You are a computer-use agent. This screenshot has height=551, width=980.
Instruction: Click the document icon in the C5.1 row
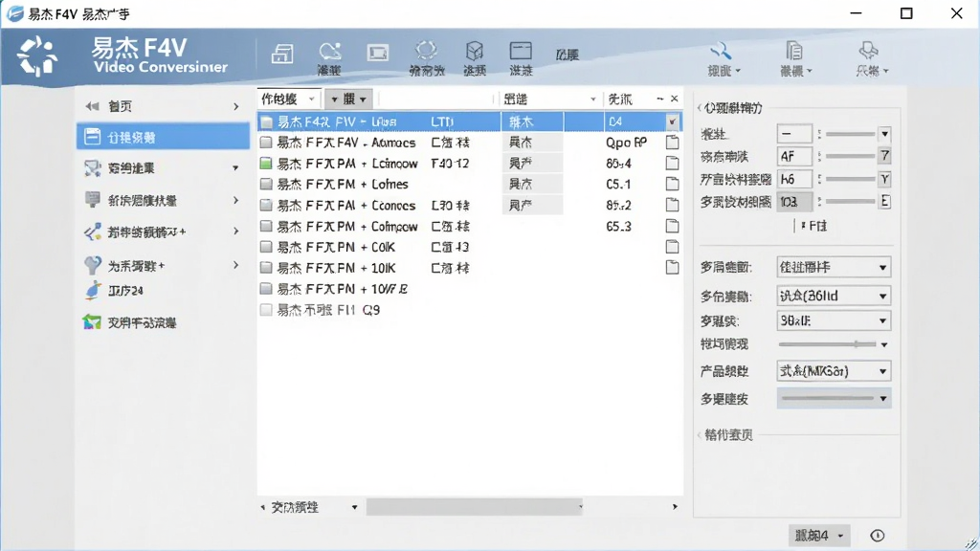click(672, 185)
